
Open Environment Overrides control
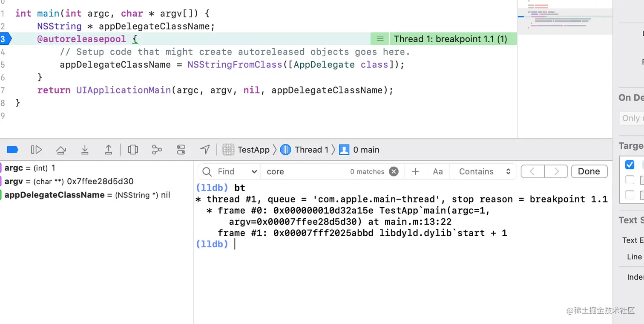pyautogui.click(x=181, y=150)
